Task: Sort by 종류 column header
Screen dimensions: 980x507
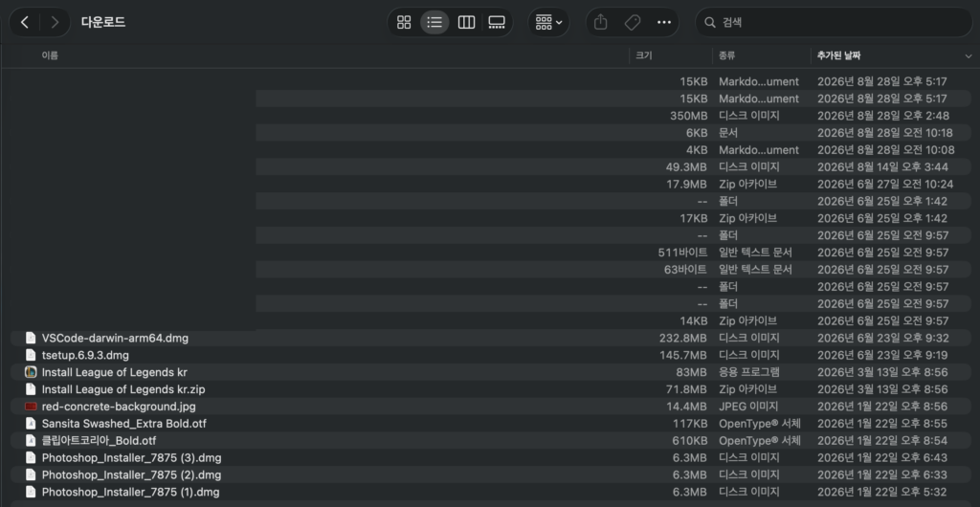Action: [727, 55]
